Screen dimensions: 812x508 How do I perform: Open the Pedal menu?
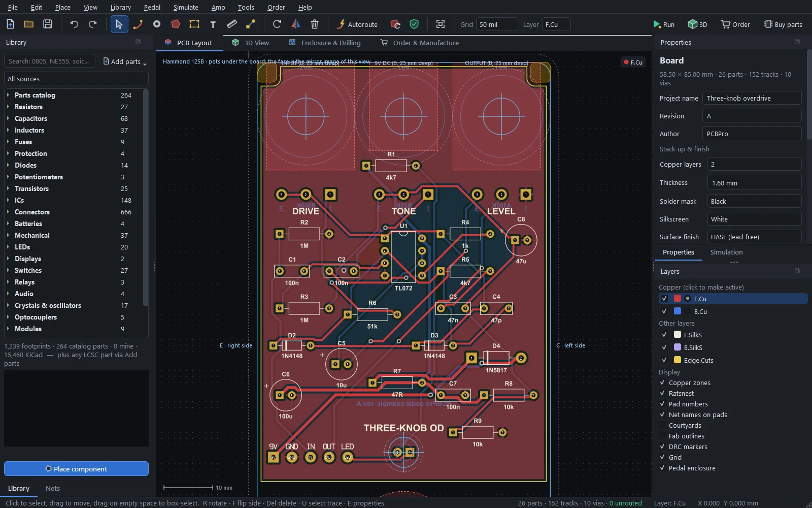click(x=152, y=7)
